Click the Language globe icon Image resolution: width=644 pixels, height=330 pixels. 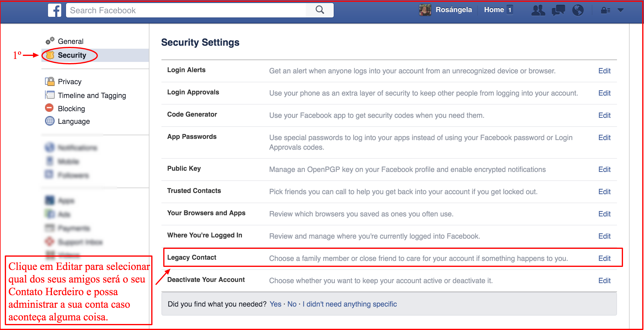(x=50, y=121)
